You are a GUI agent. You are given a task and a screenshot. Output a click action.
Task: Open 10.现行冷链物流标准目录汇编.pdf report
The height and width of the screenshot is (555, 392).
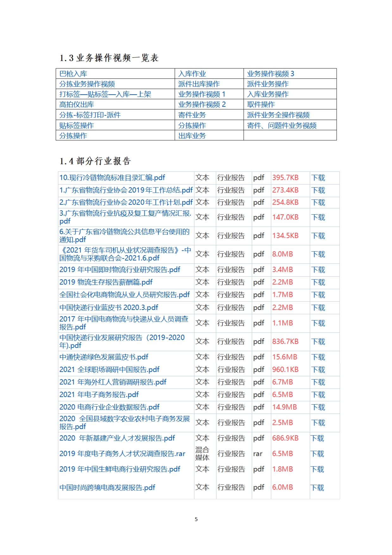[112, 178]
